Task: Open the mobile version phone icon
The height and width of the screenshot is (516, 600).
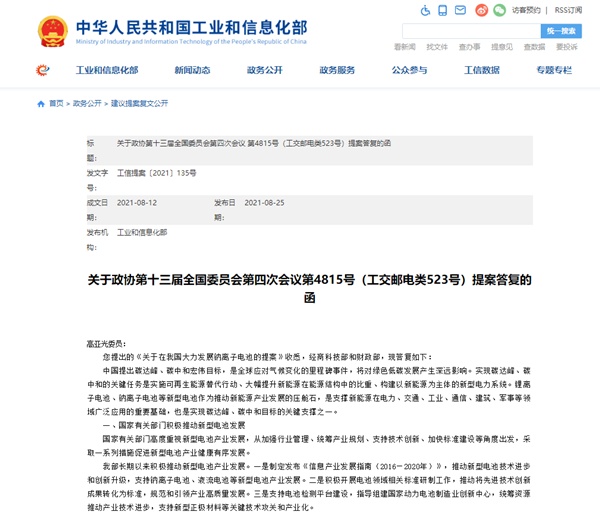Action: pyautogui.click(x=444, y=10)
